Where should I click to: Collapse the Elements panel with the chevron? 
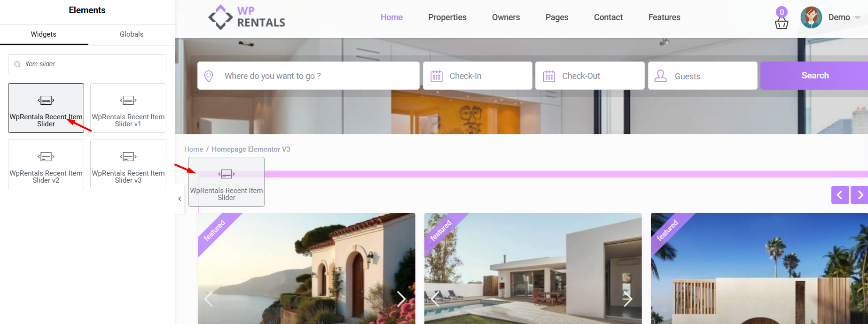point(180,199)
